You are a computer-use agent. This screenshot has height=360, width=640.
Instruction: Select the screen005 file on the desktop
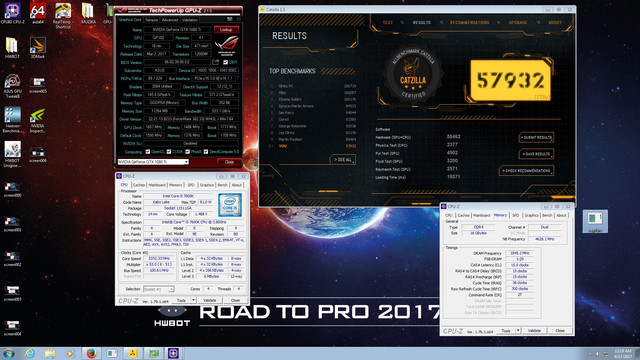38,86
